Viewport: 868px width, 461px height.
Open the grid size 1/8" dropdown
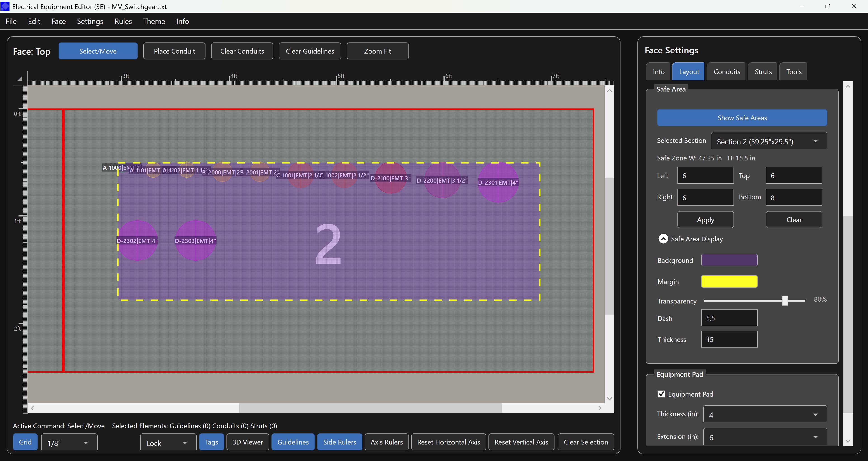(69, 443)
